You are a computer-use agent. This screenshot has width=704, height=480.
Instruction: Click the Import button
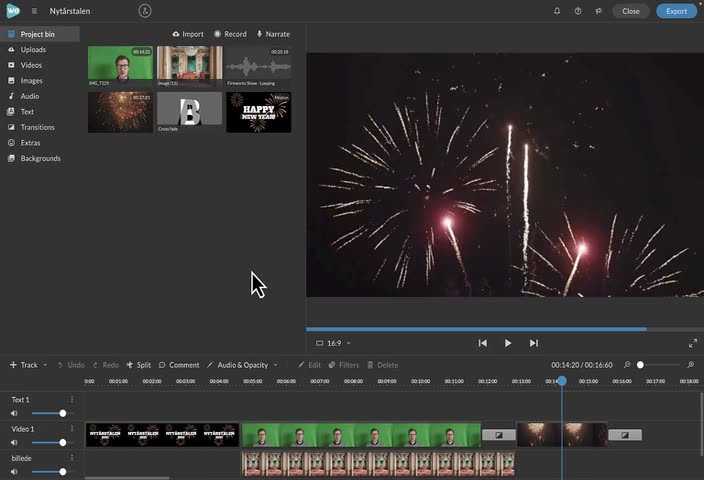coord(188,34)
